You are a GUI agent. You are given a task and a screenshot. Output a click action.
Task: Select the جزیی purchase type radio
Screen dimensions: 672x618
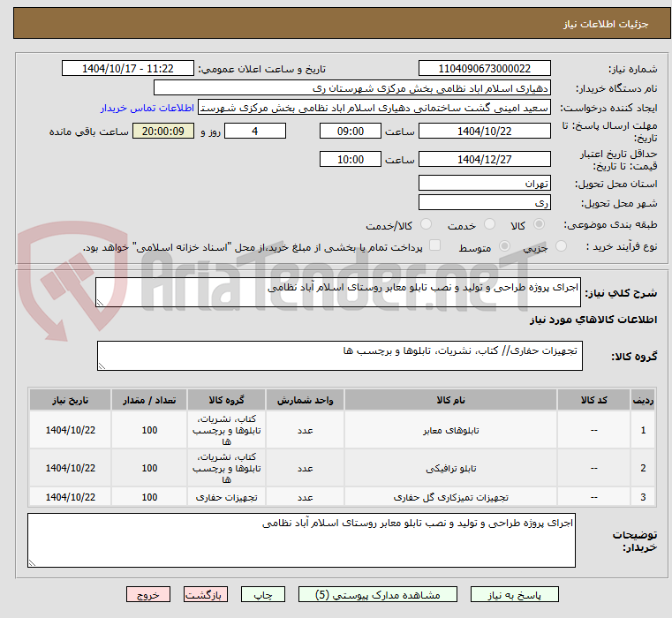[x=561, y=246]
